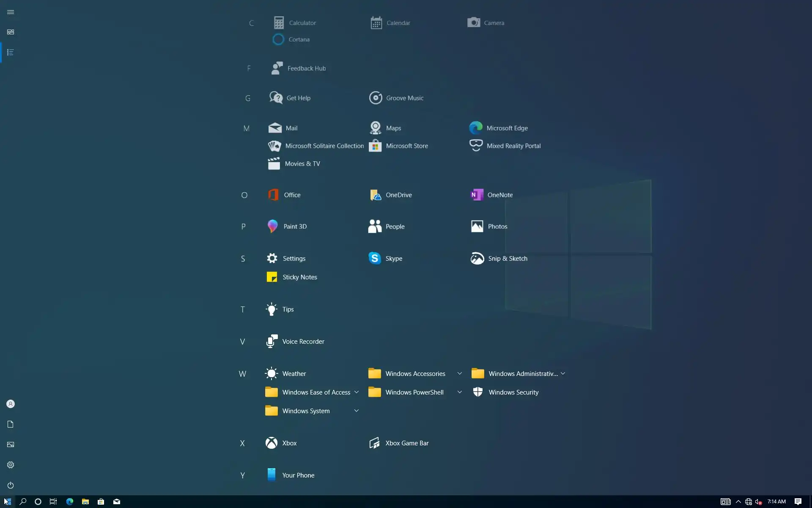Open File Explorer from the taskbar
Image resolution: width=812 pixels, height=508 pixels.
pos(85,502)
